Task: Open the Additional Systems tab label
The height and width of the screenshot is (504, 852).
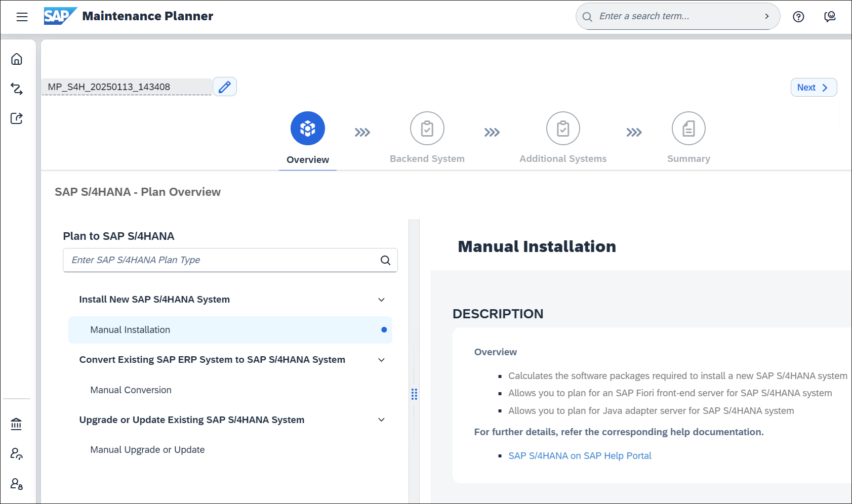Action: 563,159
